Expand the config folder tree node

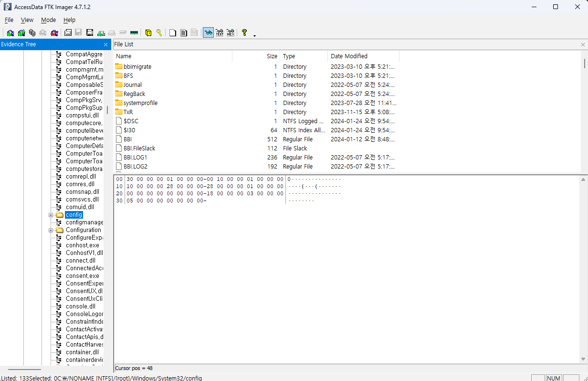[51, 215]
